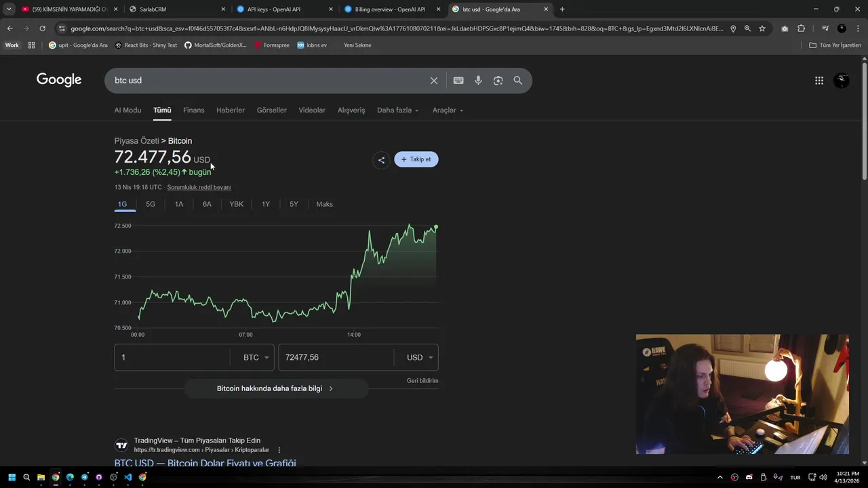The width and height of the screenshot is (868, 488).
Task: Open Bitcoin hakkında daha fazla bilgi
Action: (x=276, y=389)
